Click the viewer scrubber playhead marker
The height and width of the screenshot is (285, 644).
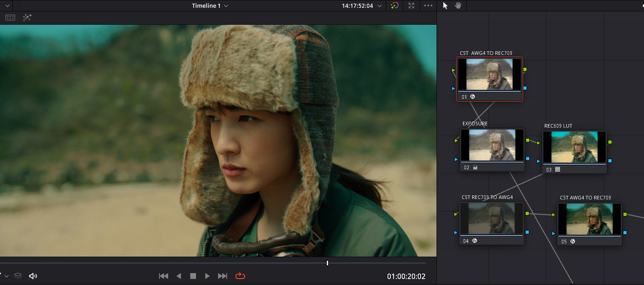click(328, 263)
